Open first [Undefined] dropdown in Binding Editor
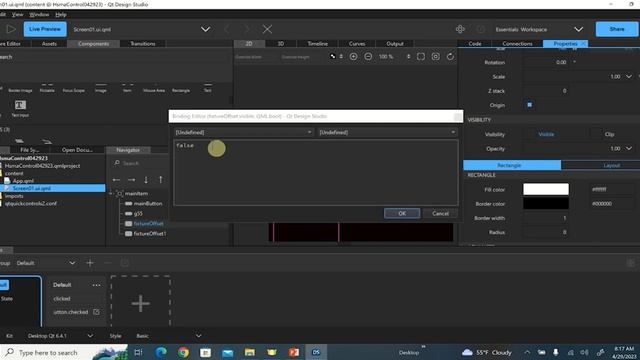640x360 pixels. 244,132
